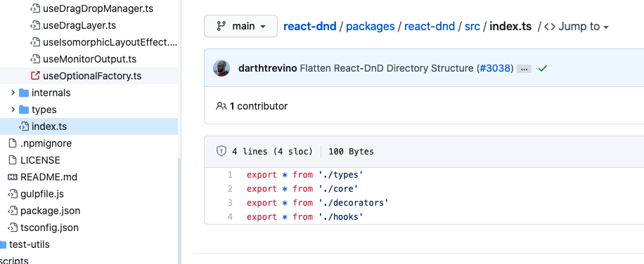Click the code file icon beside package.json

(x=13, y=211)
